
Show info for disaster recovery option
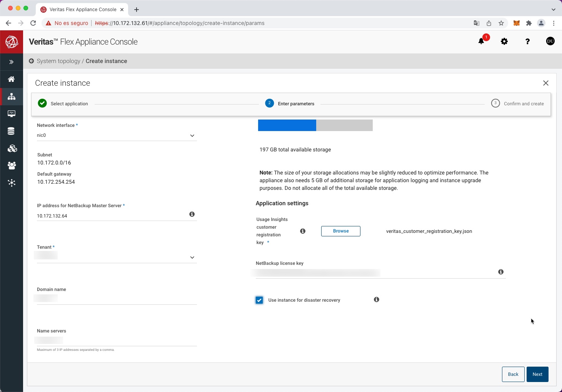tap(377, 299)
